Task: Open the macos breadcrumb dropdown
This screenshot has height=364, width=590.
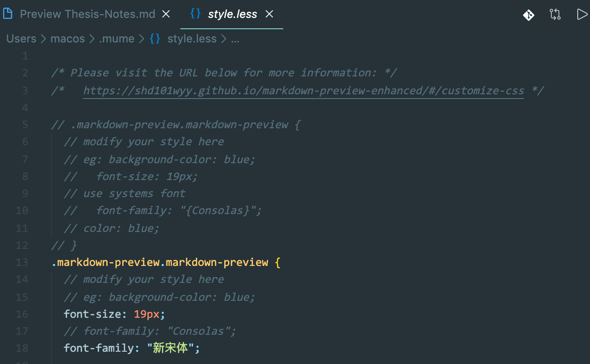Action: [x=67, y=39]
